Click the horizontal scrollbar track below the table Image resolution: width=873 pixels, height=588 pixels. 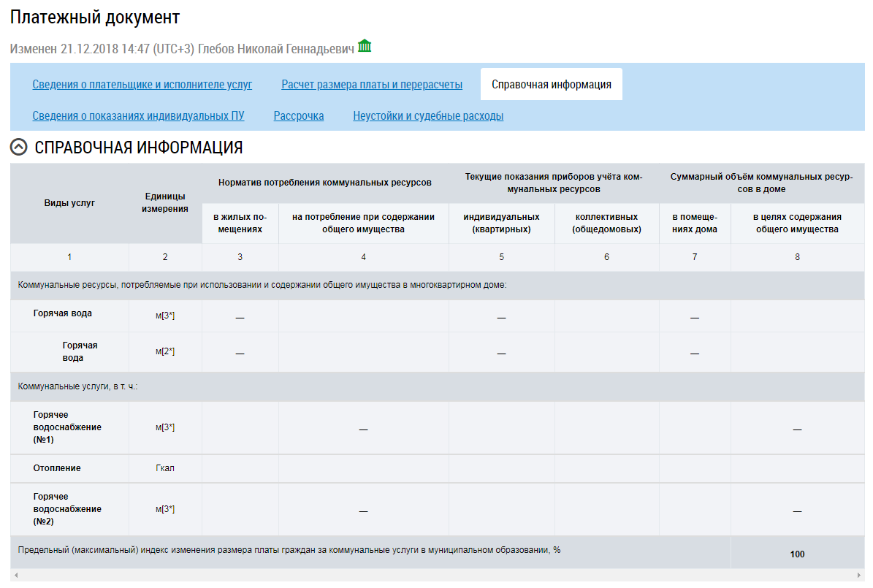[x=438, y=576]
